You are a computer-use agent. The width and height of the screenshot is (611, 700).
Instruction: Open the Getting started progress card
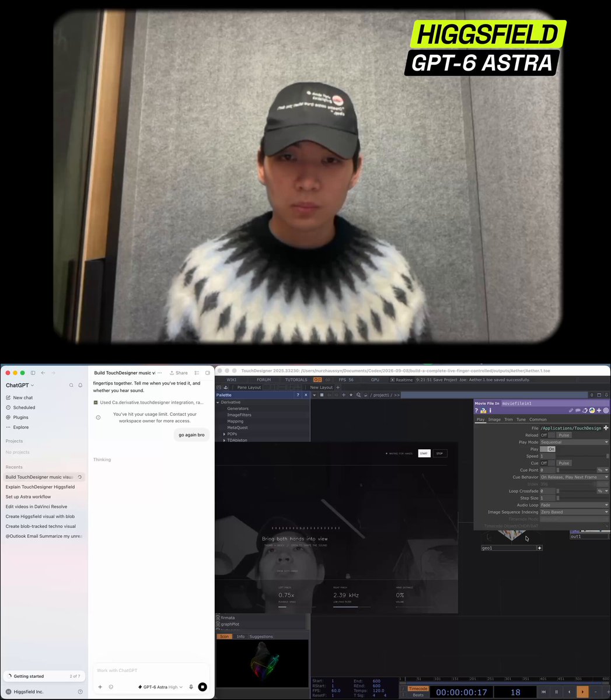[44, 676]
